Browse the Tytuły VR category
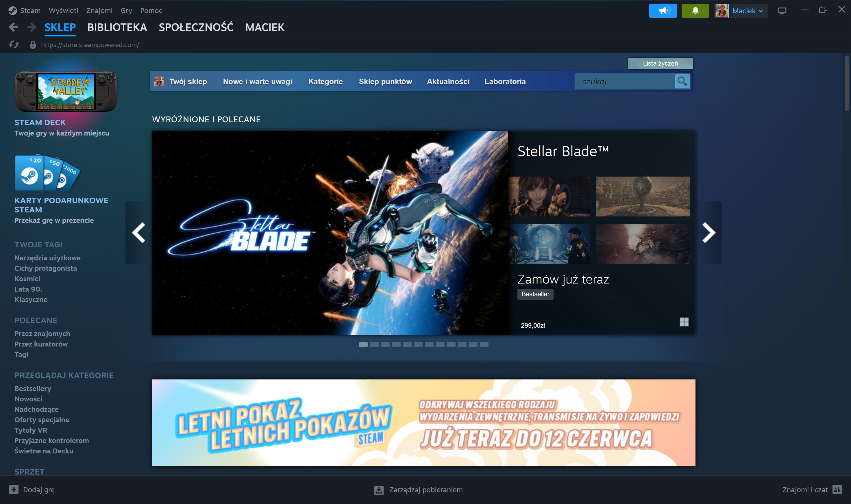This screenshot has width=851, height=504. (x=31, y=430)
